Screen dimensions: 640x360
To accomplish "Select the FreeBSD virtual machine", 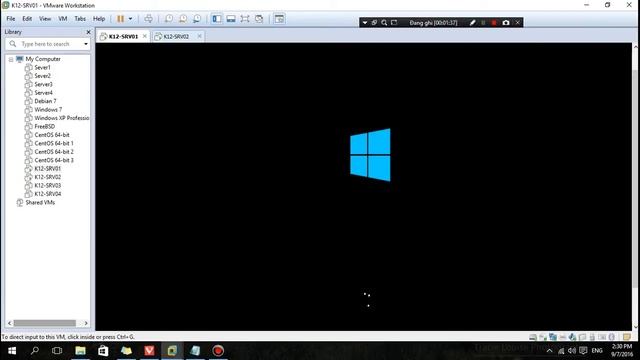I will click(44, 127).
